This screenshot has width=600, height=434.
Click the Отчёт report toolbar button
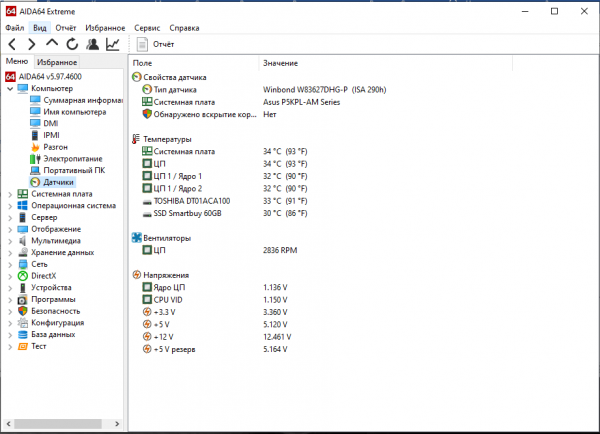(155, 44)
